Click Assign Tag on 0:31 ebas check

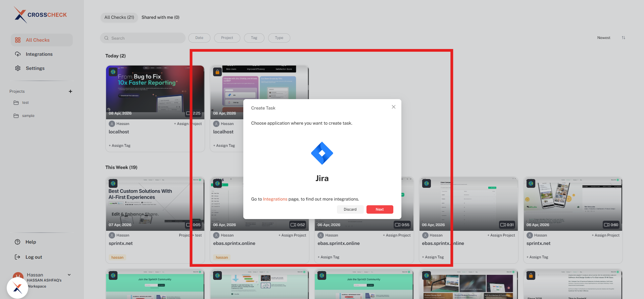point(433,257)
